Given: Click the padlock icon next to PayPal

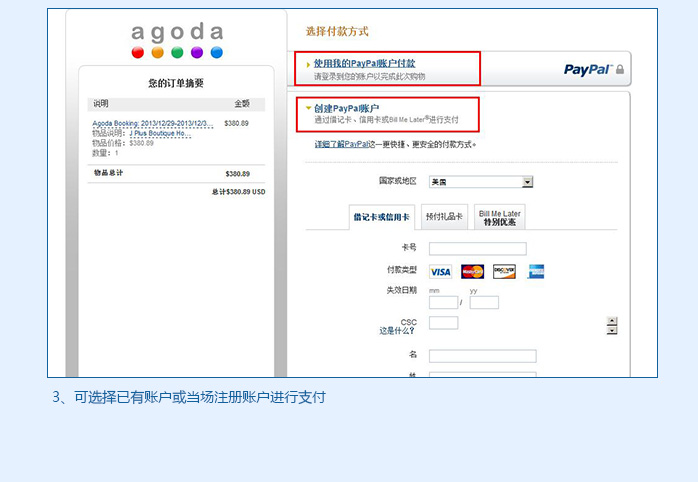Looking at the screenshot, I should tap(620, 69).
